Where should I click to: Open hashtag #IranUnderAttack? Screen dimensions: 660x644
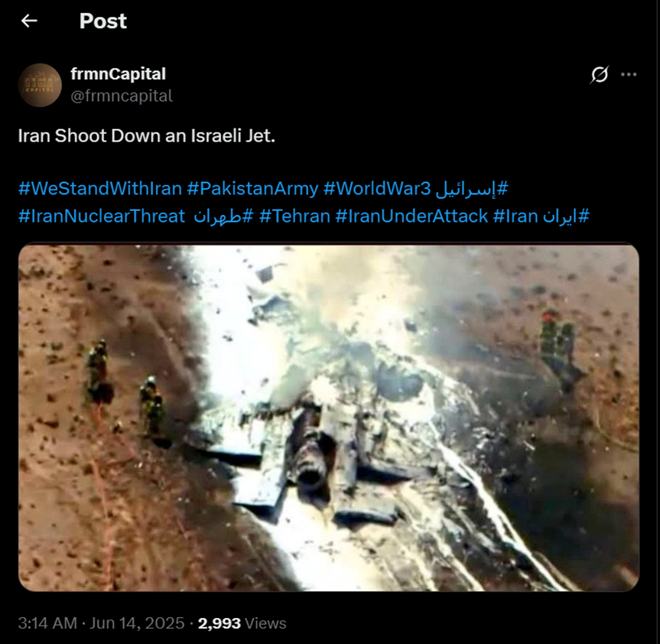click(x=411, y=216)
